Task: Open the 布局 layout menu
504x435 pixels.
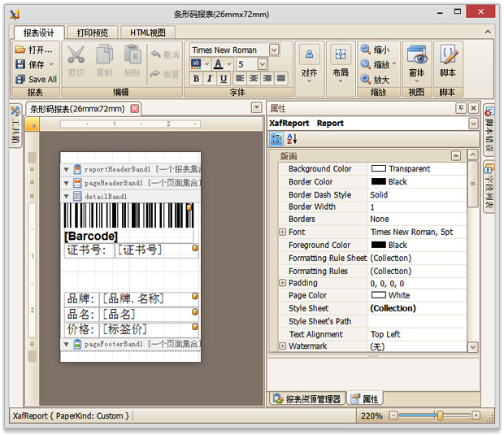Action: [x=341, y=65]
